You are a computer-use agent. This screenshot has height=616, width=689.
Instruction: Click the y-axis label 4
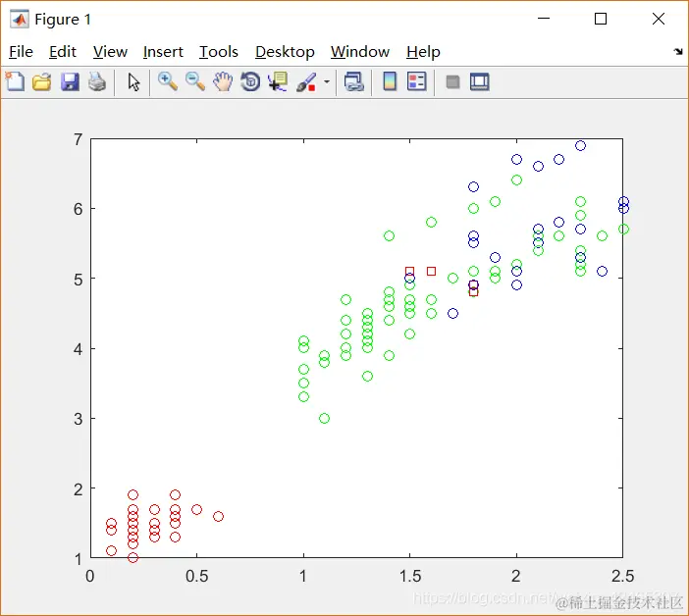click(x=79, y=349)
